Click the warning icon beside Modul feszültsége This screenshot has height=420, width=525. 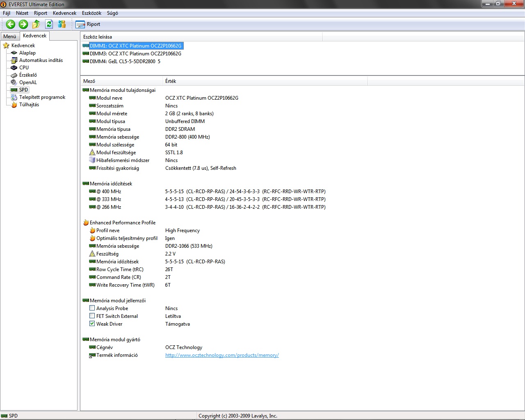click(x=92, y=153)
